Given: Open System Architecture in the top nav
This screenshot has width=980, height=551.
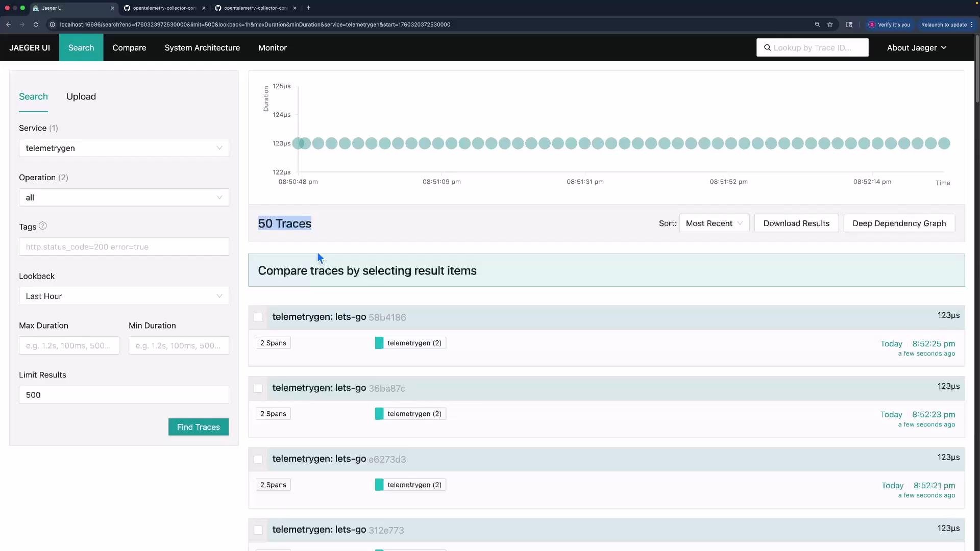Looking at the screenshot, I should 202,47.
